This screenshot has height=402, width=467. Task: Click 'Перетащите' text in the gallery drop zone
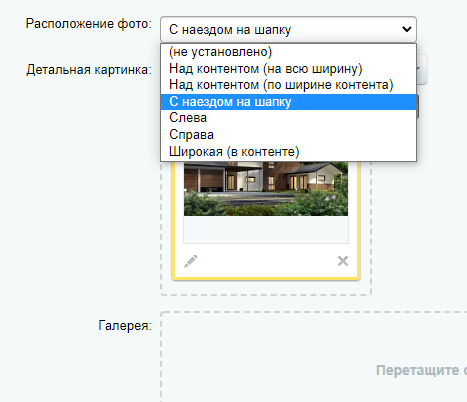pos(417,370)
